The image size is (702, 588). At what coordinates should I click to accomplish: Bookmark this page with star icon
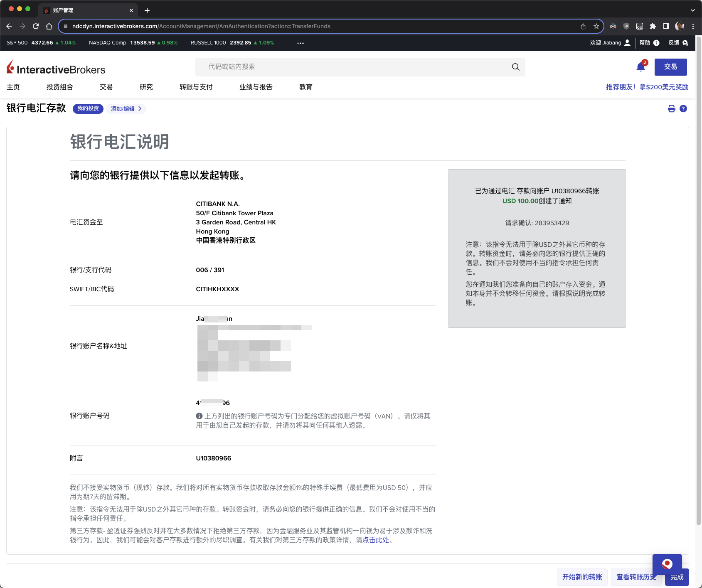596,26
